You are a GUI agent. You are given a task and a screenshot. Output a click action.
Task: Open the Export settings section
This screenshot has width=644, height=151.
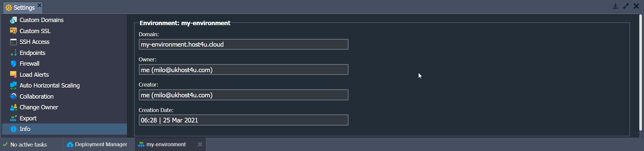28,118
